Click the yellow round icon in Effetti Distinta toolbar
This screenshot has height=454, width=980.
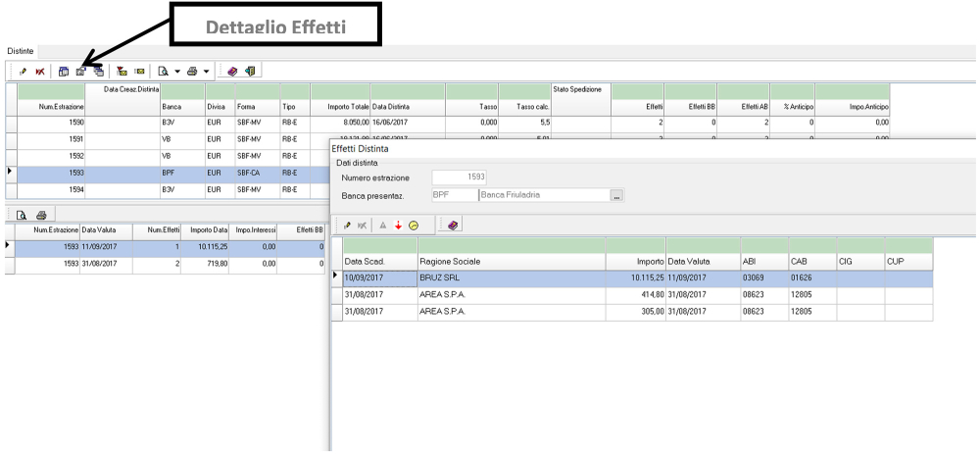tap(414, 226)
